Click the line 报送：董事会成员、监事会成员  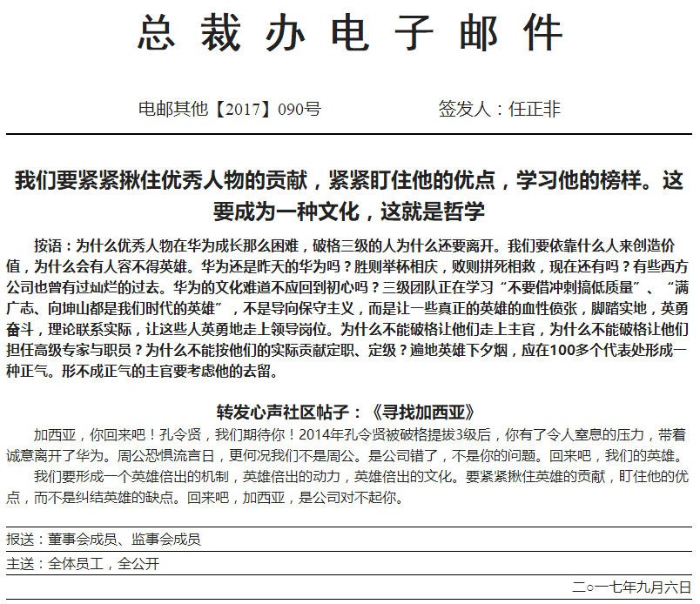point(104,540)
